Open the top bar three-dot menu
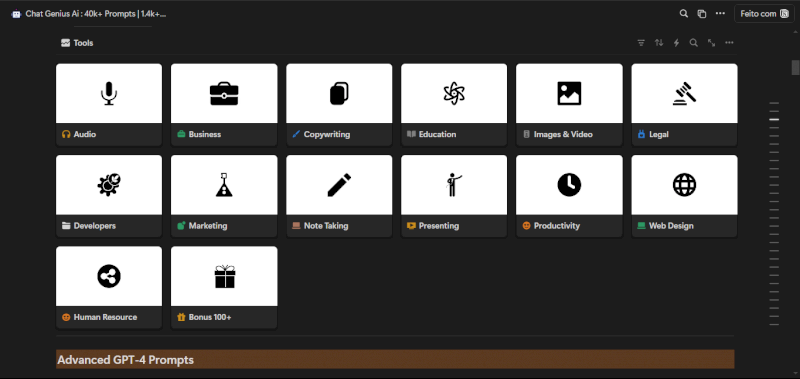This screenshot has width=800, height=379. point(720,14)
